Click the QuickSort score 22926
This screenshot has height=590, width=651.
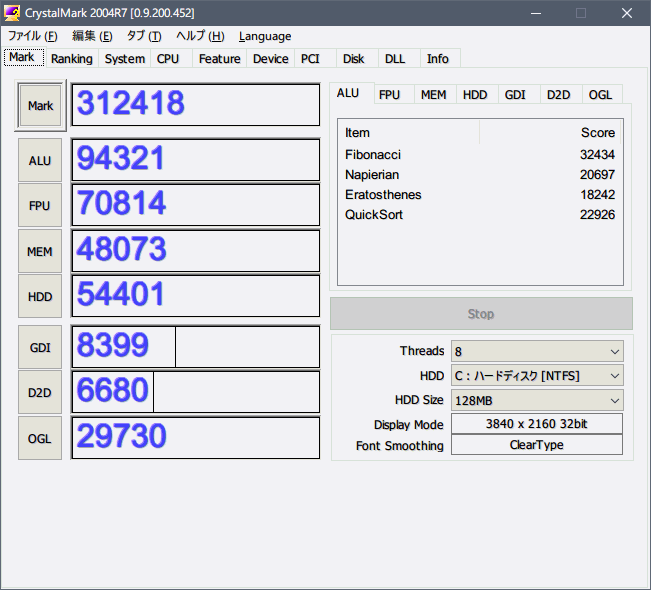click(x=597, y=214)
